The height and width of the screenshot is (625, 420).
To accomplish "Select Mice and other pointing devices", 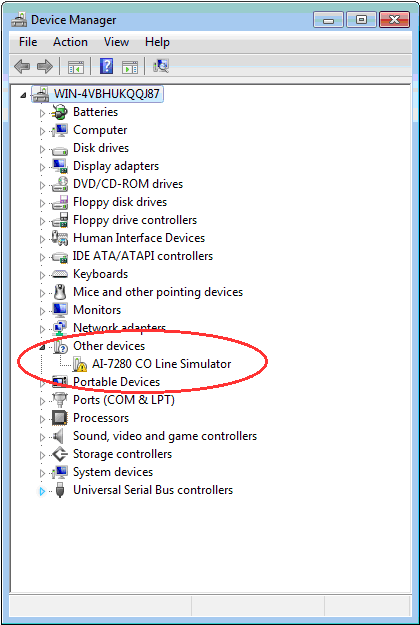I will pos(158,292).
